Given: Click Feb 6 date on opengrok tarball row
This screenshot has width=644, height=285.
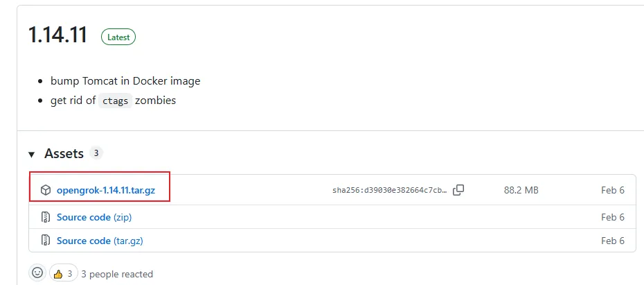Looking at the screenshot, I should pos(612,191).
